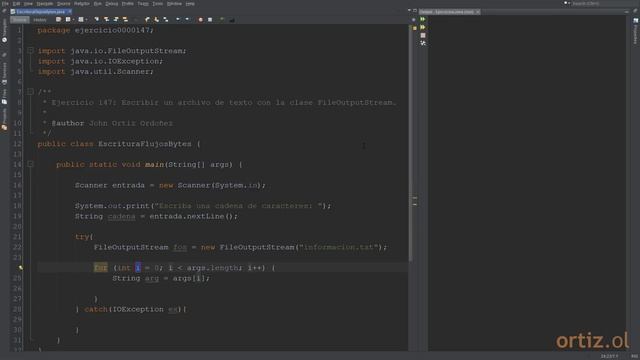Open editor document list dropdown arrow
Image resolution: width=640 pixels, height=360 pixels.
409,11
